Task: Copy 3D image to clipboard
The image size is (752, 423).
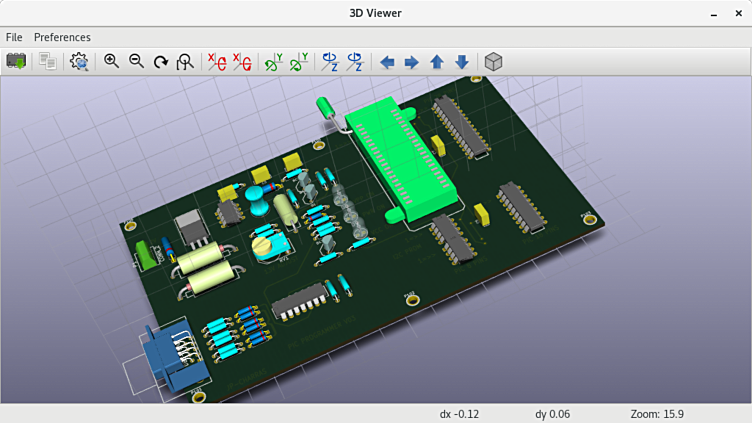Action: pyautogui.click(x=47, y=62)
